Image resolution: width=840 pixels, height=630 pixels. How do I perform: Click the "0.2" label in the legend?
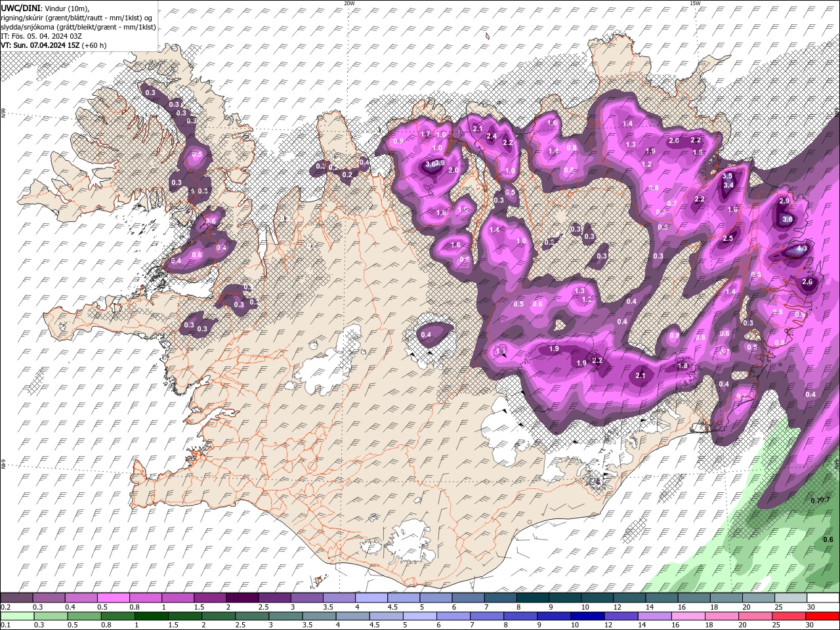(x=6, y=607)
